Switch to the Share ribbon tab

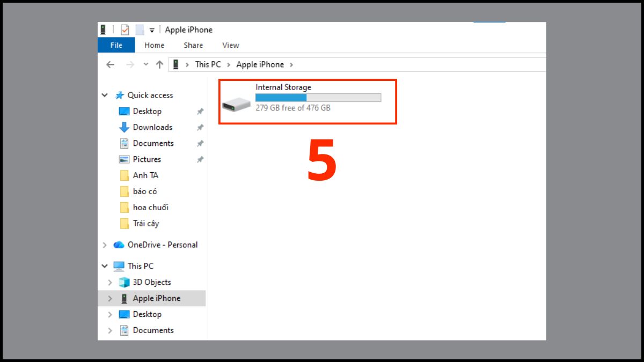point(193,45)
